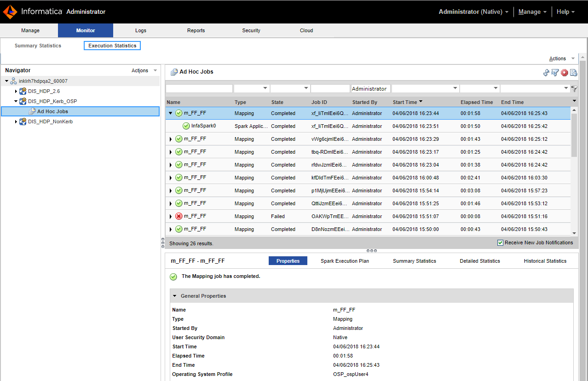Screen dimensions: 588x381
Task: Select Ad Hoc Jobs in the Navigator
Action: 81,111
